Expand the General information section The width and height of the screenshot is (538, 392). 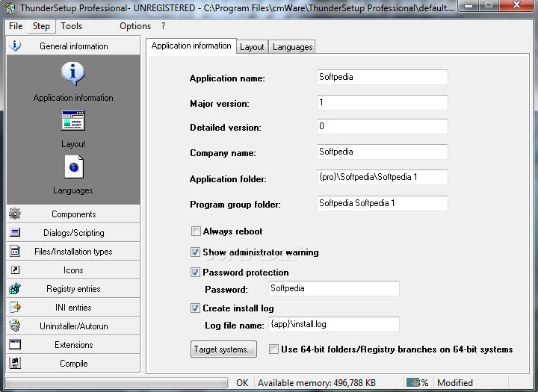pos(73,46)
